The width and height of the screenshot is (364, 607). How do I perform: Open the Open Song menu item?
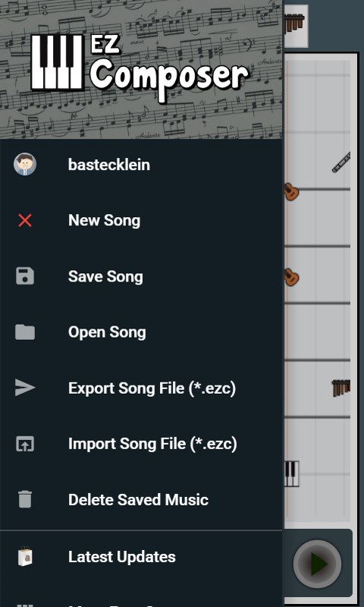click(x=141, y=332)
